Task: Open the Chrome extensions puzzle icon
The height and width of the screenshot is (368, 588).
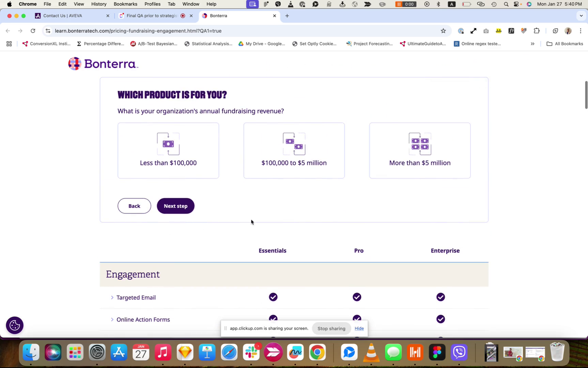Action: 537,31
